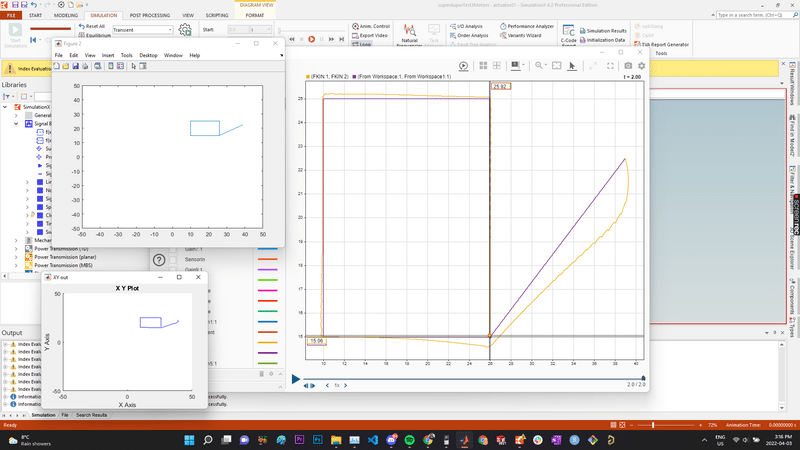This screenshot has width=800, height=450.
Task: Click the Open File icon in Figure 2 toolbar
Action: click(x=66, y=66)
